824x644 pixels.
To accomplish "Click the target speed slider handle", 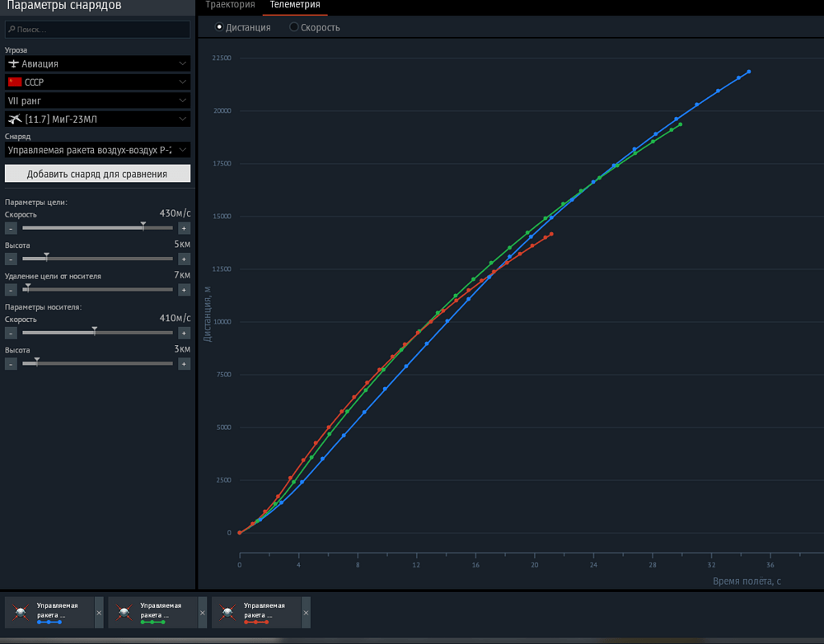I will coord(143,226).
